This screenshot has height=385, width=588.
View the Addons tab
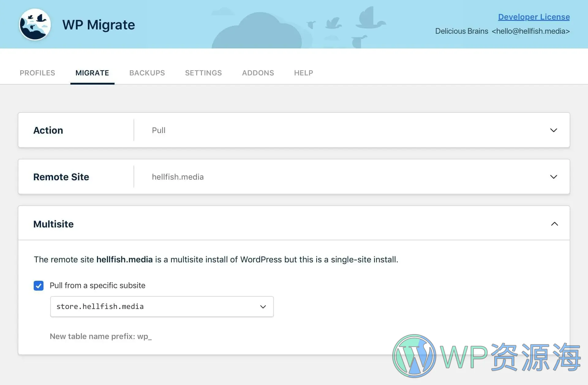258,73
